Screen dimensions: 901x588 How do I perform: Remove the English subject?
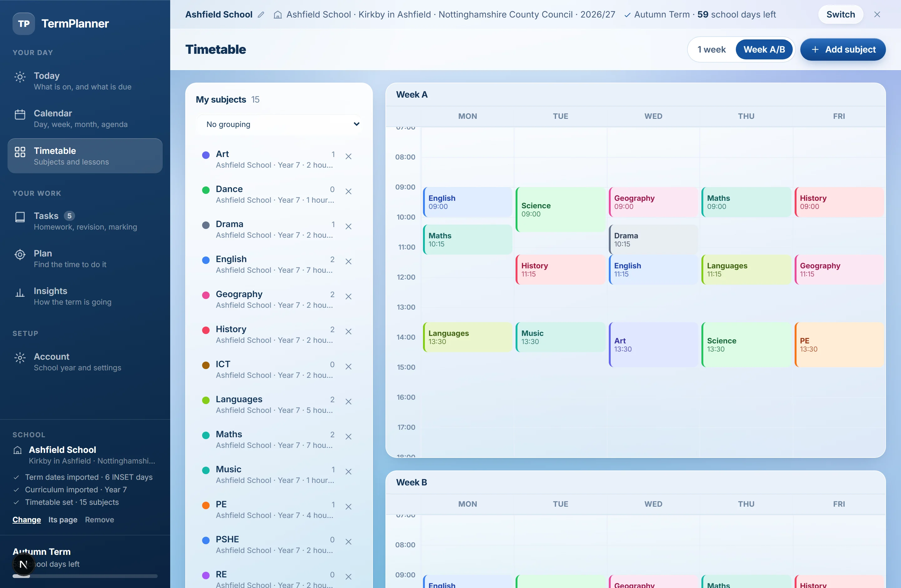pyautogui.click(x=348, y=261)
